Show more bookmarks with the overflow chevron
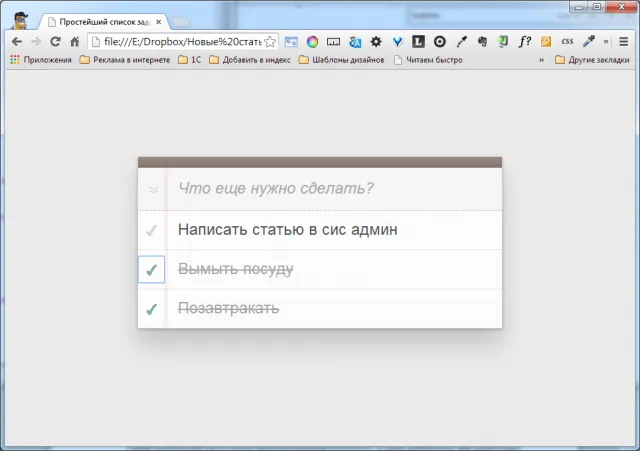The width and height of the screenshot is (640, 451). click(541, 60)
